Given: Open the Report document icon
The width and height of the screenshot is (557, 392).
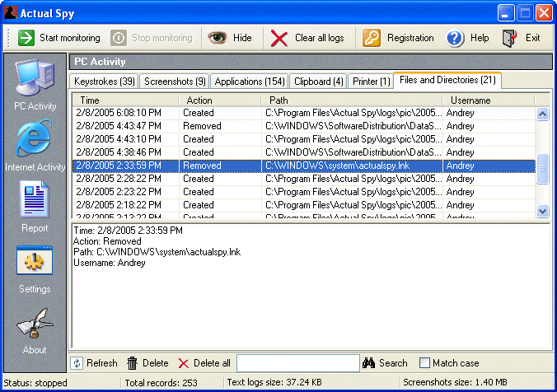Looking at the screenshot, I should click(x=35, y=199).
